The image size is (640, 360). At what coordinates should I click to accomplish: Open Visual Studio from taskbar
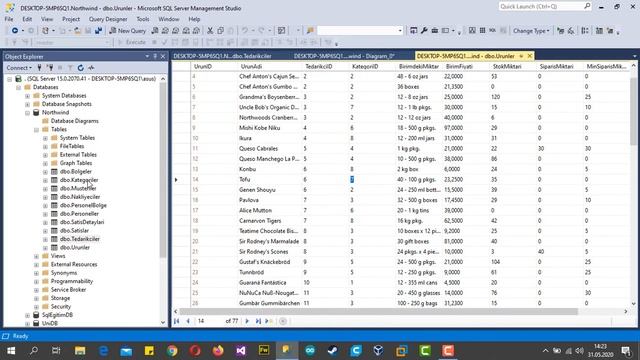pyautogui.click(x=241, y=351)
